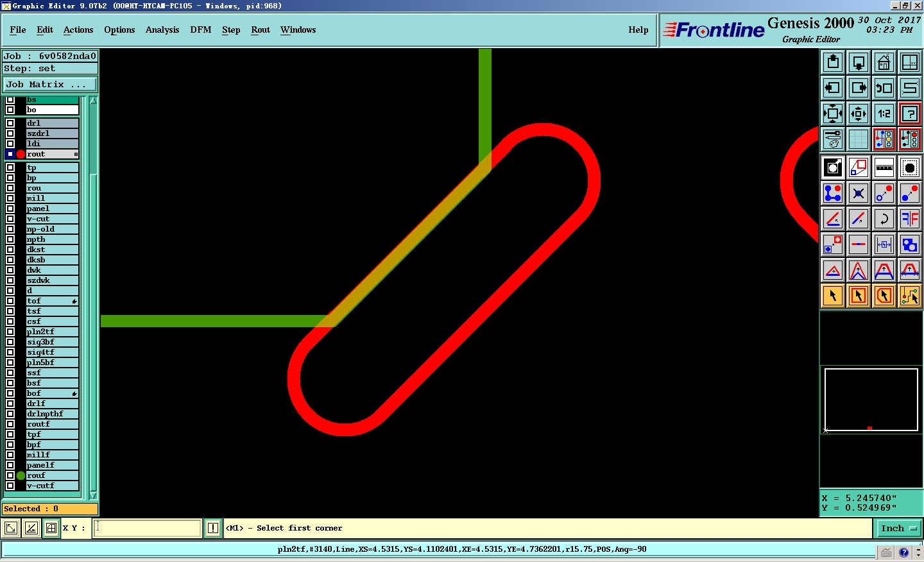The image size is (924, 562).
Task: Open the Rout menu
Action: click(261, 30)
